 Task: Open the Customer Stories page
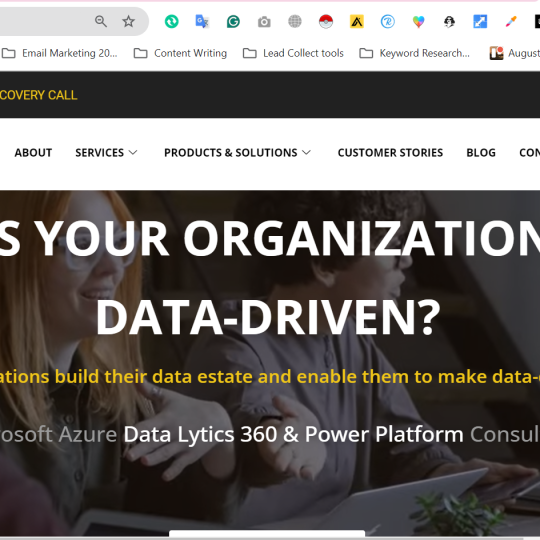point(390,153)
